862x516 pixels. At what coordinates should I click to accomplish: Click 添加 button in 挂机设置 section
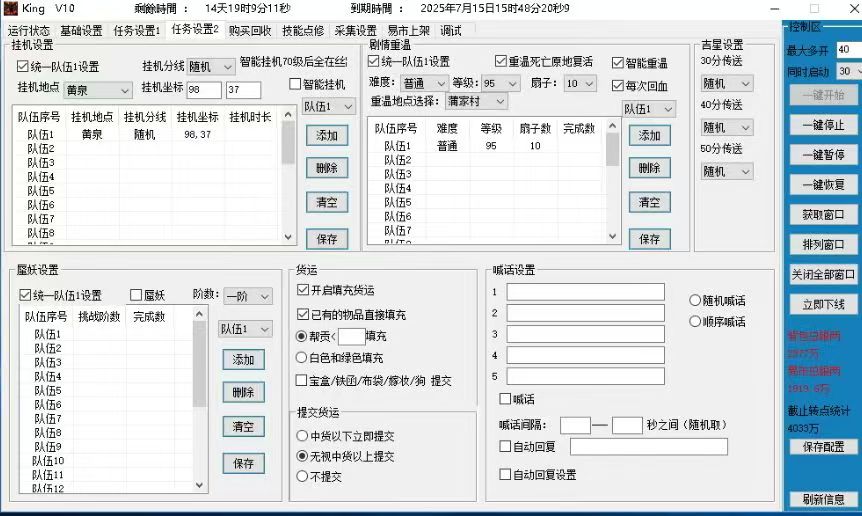(x=326, y=135)
